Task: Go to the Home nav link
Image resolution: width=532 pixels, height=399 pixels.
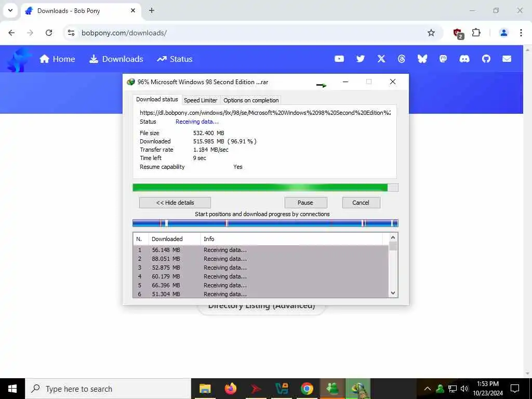Action: coord(57,59)
